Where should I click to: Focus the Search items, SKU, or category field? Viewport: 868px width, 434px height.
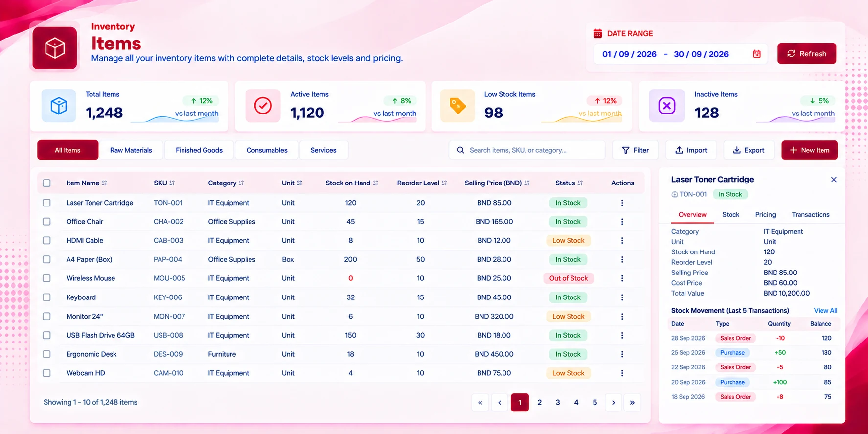527,150
